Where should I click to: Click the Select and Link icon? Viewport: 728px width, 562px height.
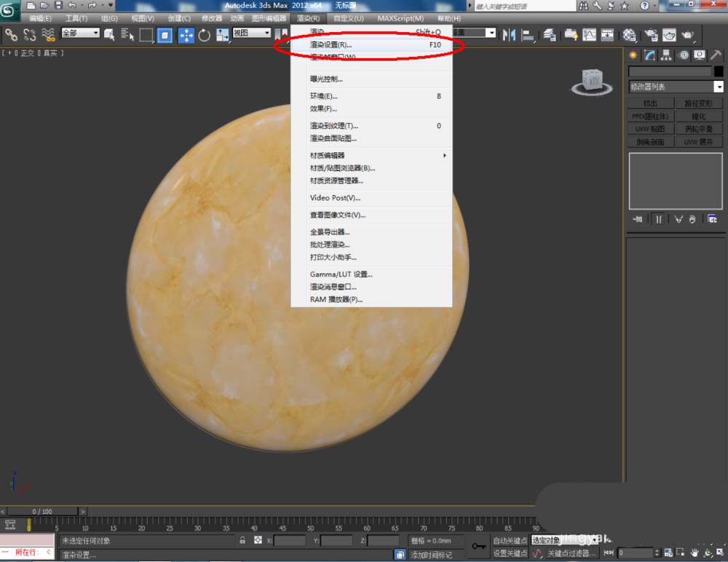tap(11, 34)
